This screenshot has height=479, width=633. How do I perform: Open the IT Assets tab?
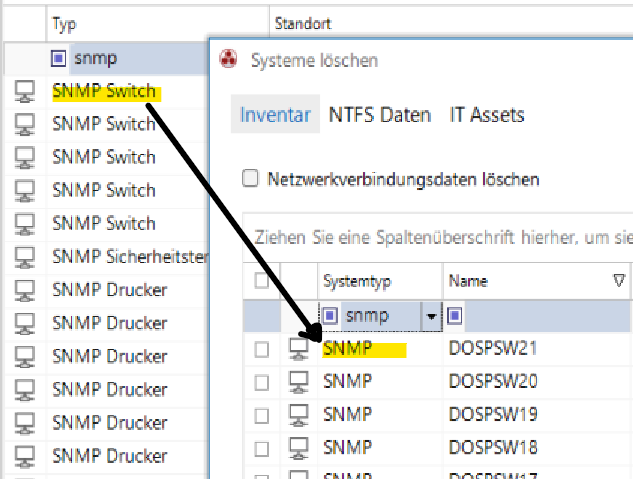[485, 115]
